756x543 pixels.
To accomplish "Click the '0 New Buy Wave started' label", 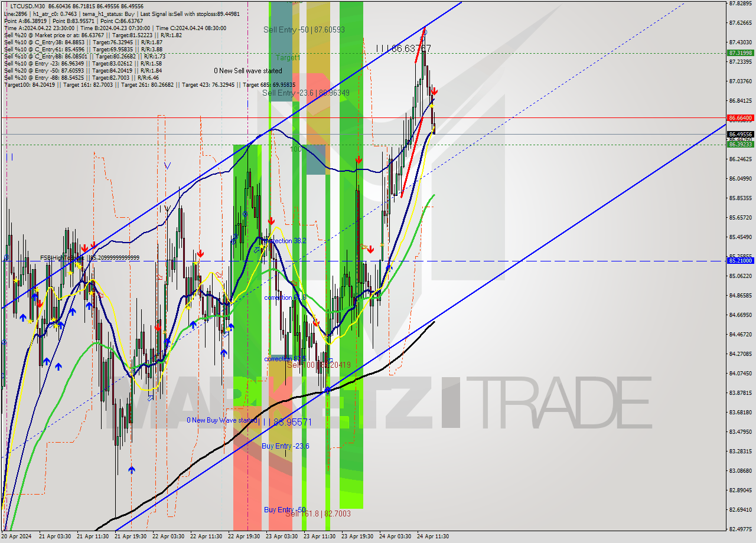I will click(221, 420).
